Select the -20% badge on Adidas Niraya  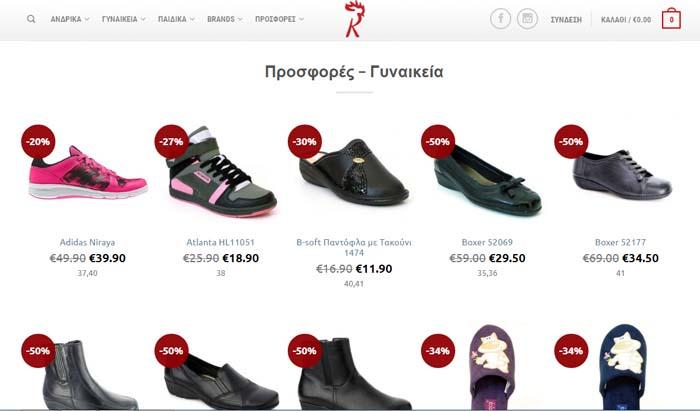click(38, 141)
